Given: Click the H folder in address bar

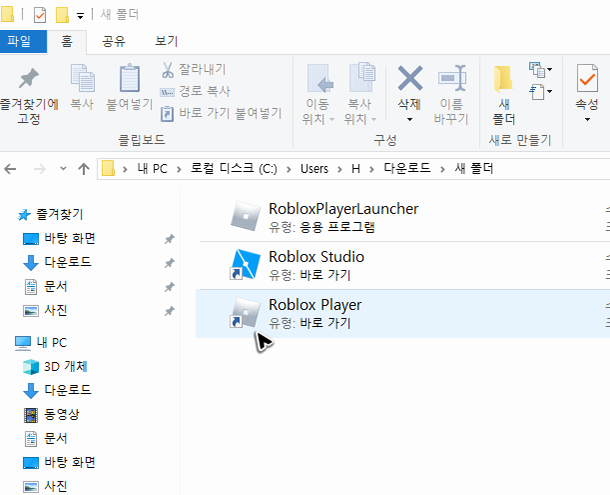Looking at the screenshot, I should (356, 169).
